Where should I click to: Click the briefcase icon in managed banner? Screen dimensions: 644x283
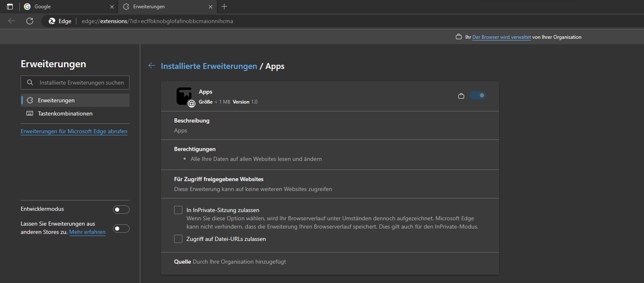pos(458,37)
